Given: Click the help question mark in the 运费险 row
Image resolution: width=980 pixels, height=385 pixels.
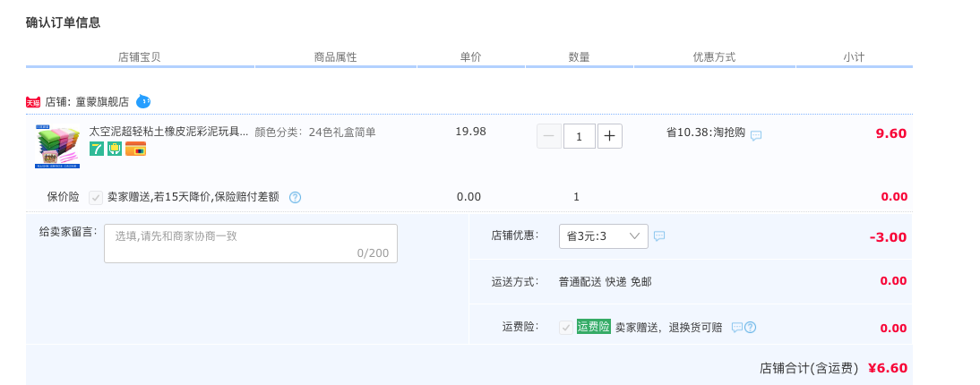Looking at the screenshot, I should [750, 328].
